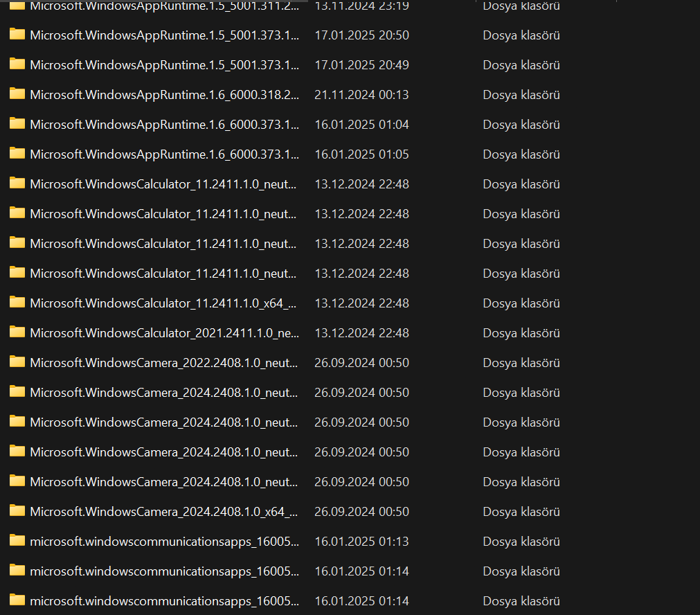Viewport: 700px width, 615px height.
Task: Click date cell in WindowsCalculator_11.2411.1.0_x64 row
Action: [361, 303]
